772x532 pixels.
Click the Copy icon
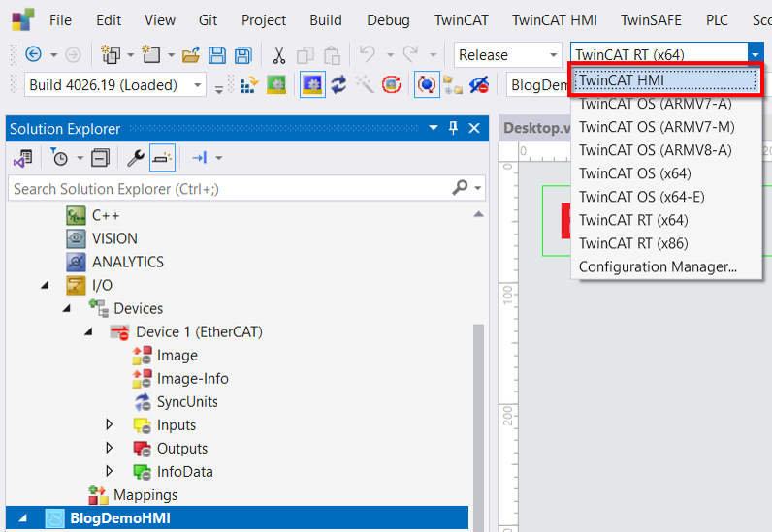[306, 55]
